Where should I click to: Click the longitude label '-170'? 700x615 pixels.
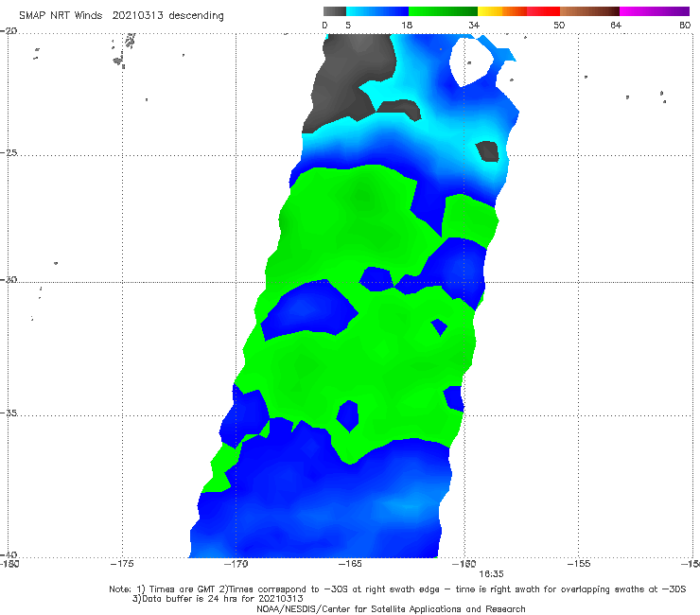pos(236,564)
